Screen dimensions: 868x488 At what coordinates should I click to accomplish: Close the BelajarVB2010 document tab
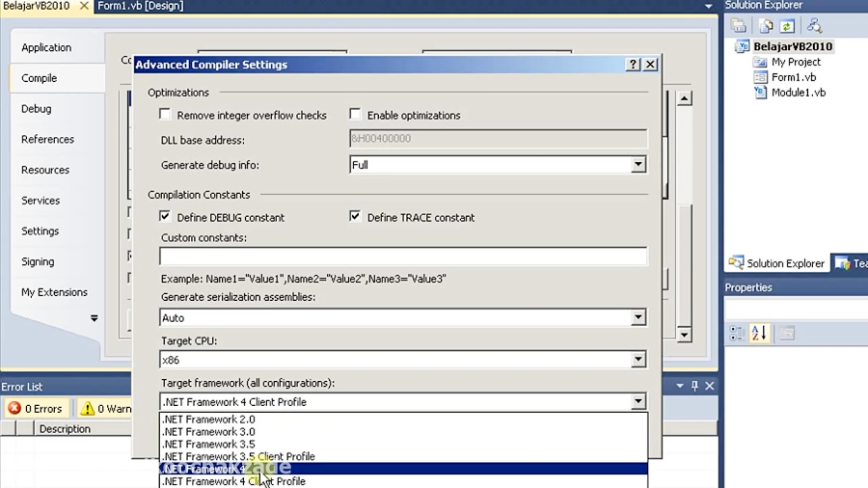point(84,6)
